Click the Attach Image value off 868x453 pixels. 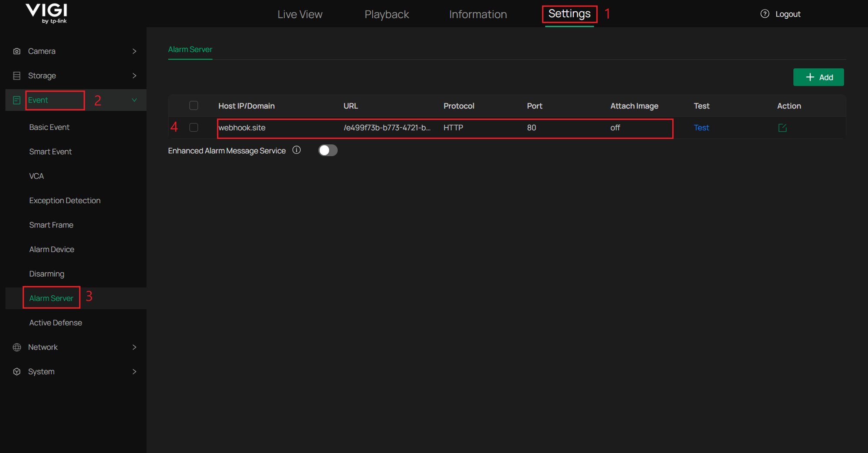click(615, 128)
